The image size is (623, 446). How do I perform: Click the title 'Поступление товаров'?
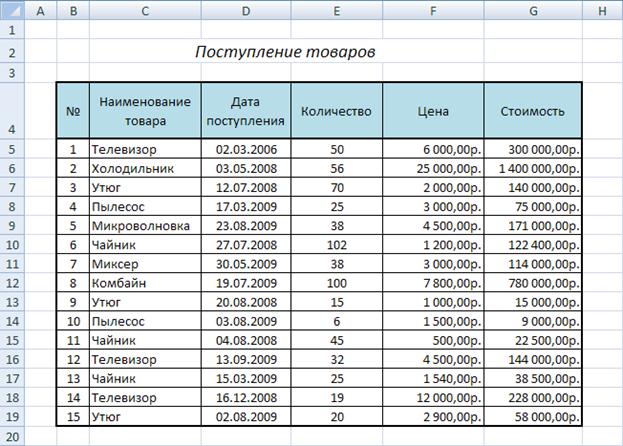285,52
